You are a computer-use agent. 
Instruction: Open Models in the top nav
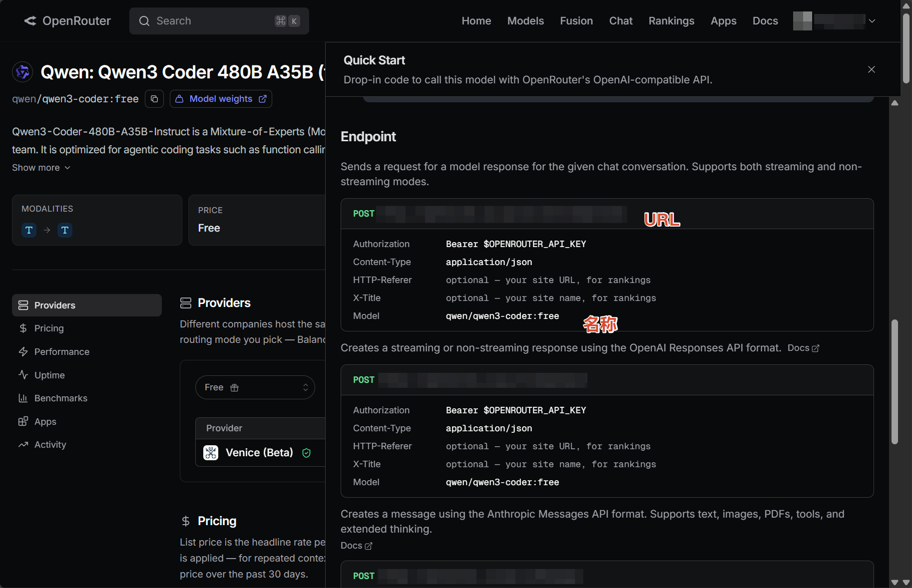(525, 21)
